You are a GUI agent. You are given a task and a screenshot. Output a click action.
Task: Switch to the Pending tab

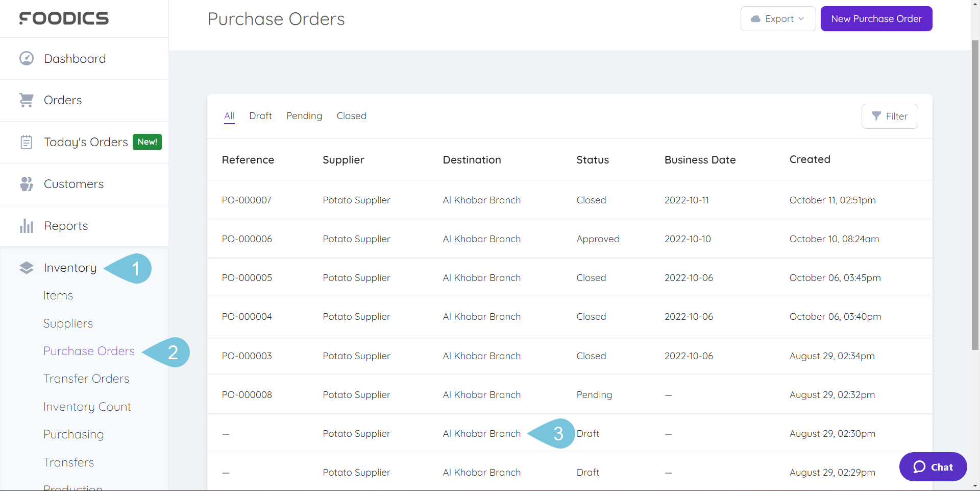click(x=304, y=116)
